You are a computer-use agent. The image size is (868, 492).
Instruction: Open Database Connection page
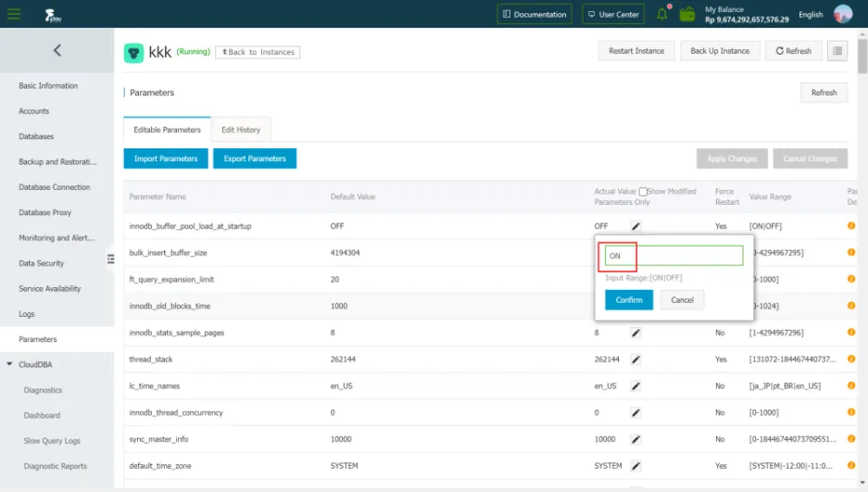click(55, 187)
